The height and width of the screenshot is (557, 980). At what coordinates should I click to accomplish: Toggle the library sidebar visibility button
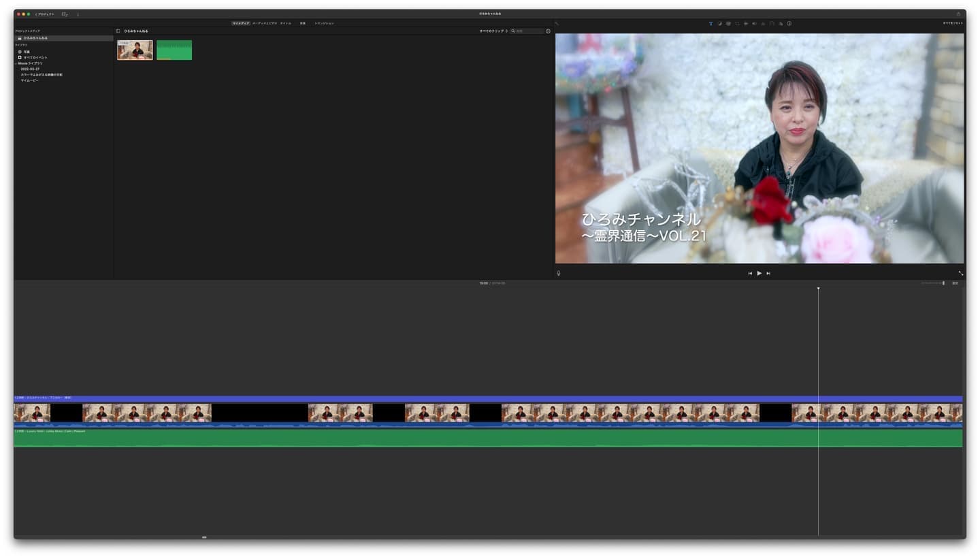pos(118,31)
